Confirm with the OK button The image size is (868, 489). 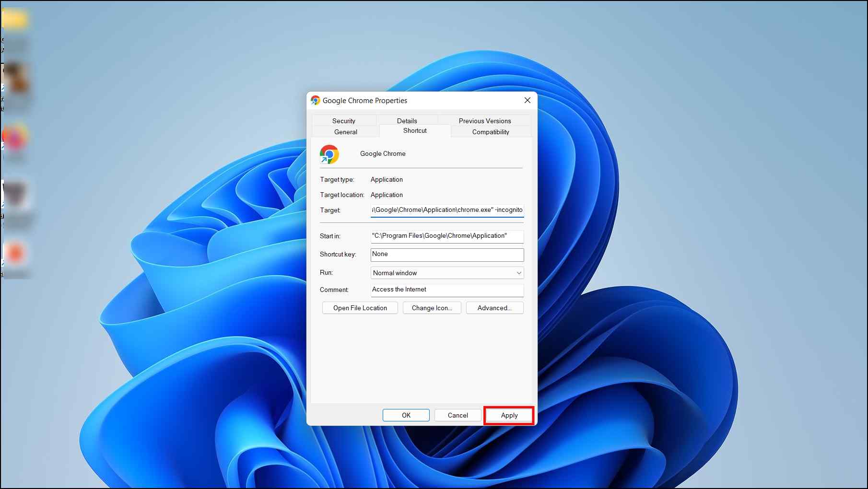(x=406, y=415)
